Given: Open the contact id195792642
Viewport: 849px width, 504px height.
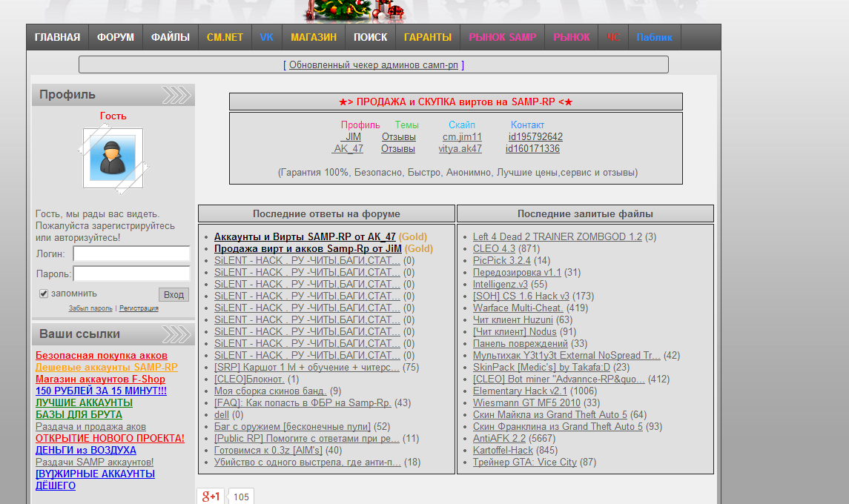Looking at the screenshot, I should click(535, 137).
